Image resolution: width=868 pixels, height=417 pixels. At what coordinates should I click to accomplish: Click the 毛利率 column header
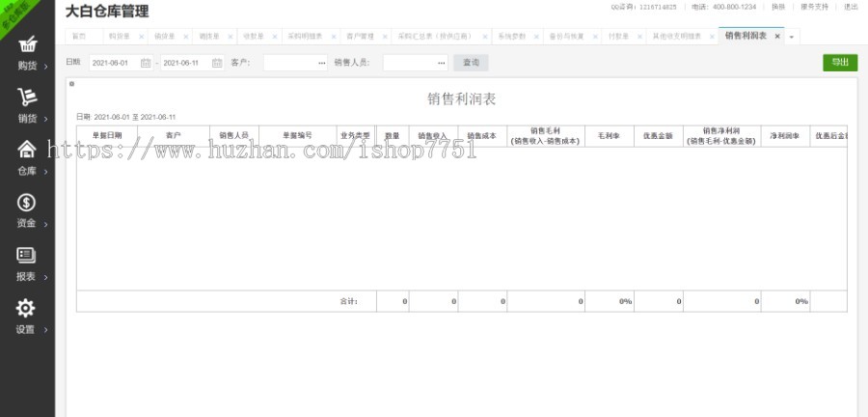[x=610, y=136]
